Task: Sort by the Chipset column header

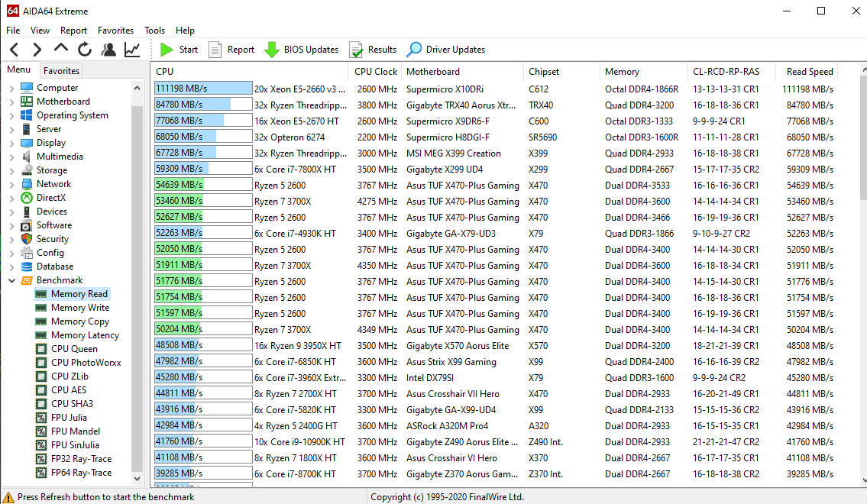Action: pyautogui.click(x=561, y=72)
